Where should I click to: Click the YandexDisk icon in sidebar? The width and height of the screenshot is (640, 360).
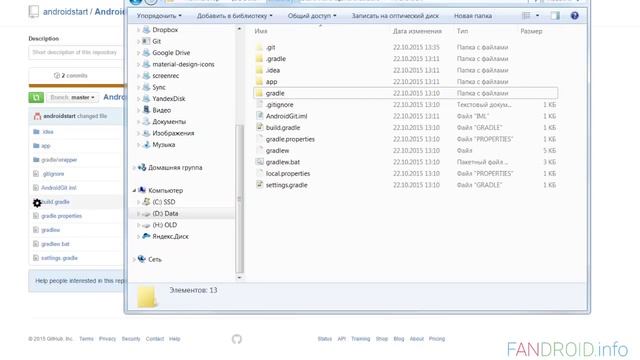pyautogui.click(x=146, y=98)
